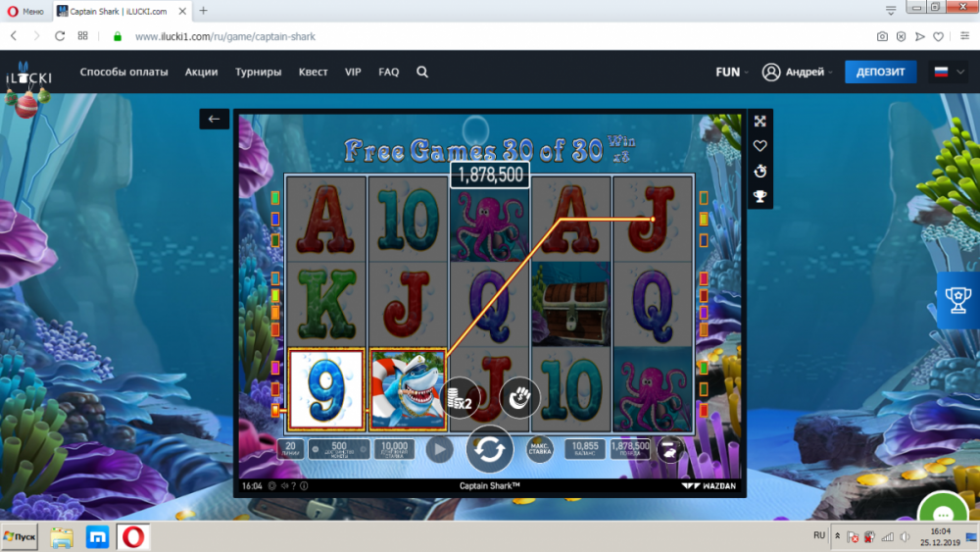This screenshot has height=552, width=980.
Task: Open game help question mark icon
Action: click(294, 485)
